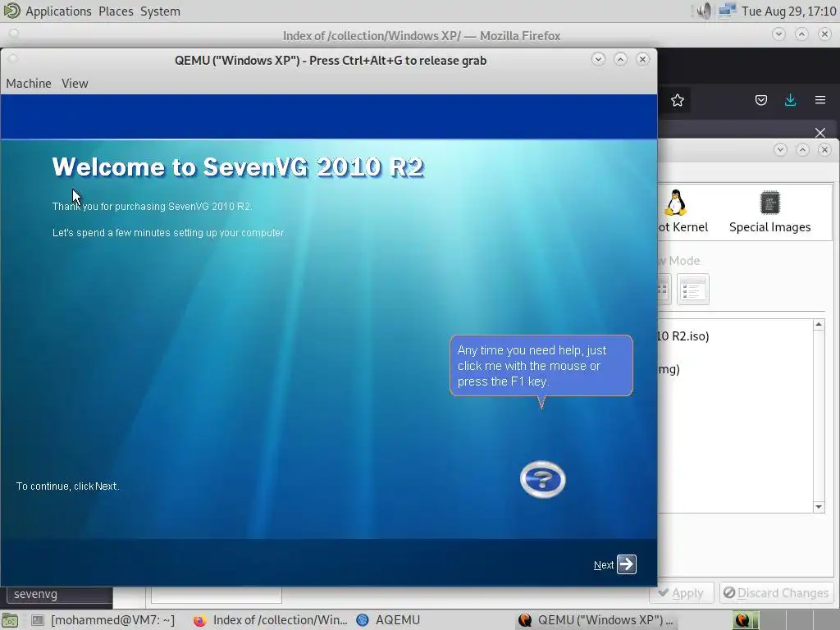Screen dimensions: 840x630
Task: Select the sevenvg virtual machine entry
Action: pos(59,594)
